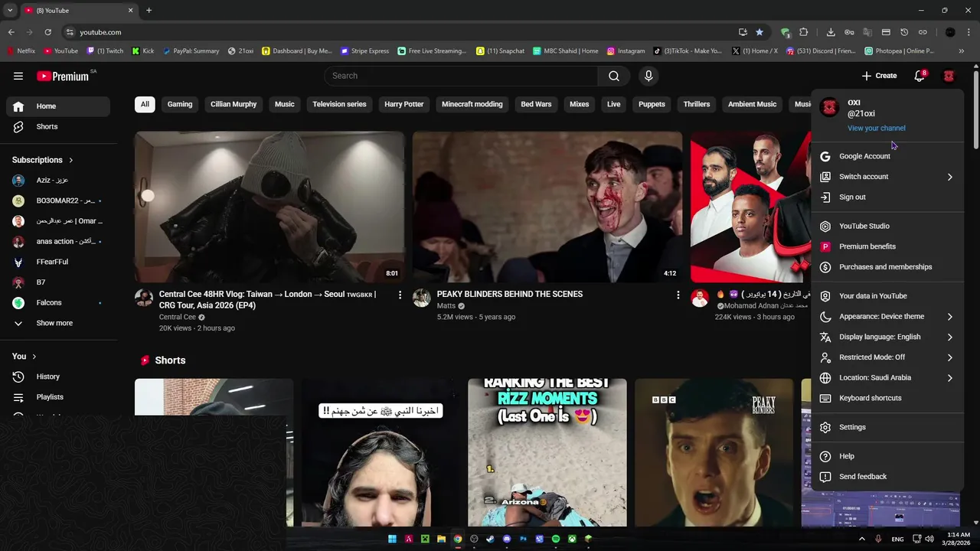
Task: Open the Windows Start menu
Action: 392,539
